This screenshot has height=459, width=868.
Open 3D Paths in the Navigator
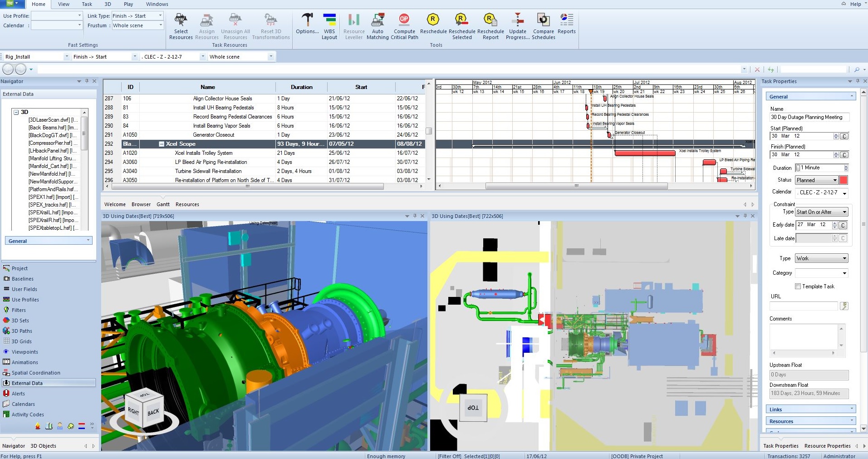click(x=22, y=331)
